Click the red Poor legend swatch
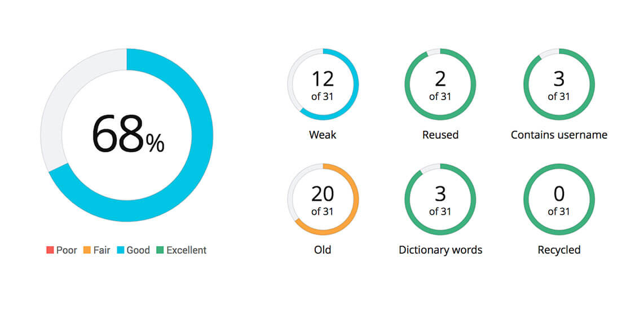Screen dimensions: 644x310 coord(50,250)
